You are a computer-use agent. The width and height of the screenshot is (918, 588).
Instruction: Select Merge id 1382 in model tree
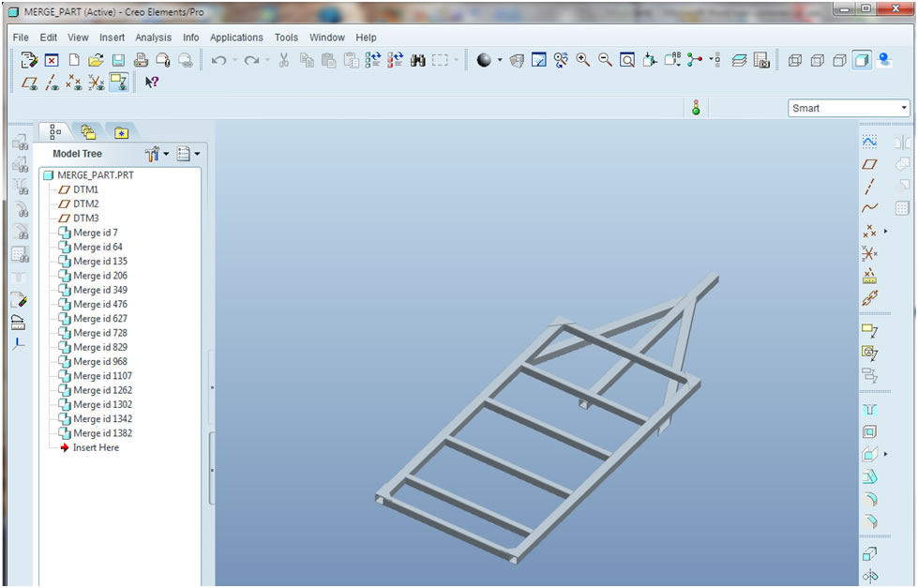point(102,433)
